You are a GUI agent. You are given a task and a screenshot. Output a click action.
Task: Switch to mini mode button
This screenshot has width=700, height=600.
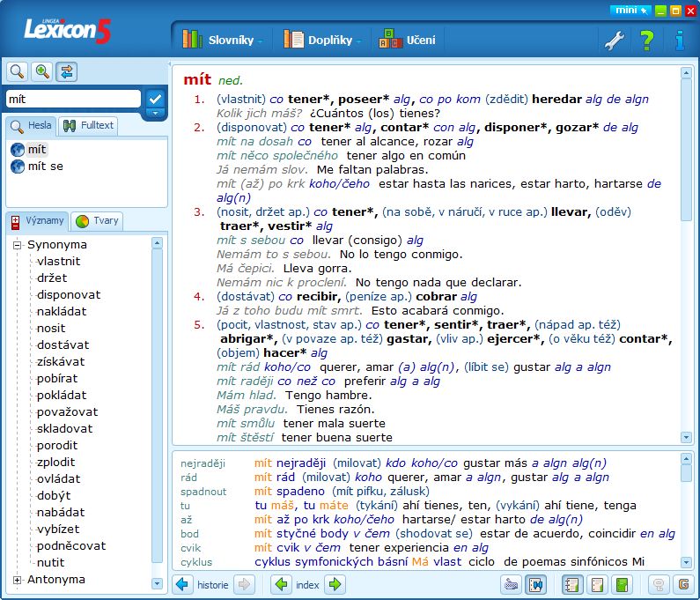point(630,11)
